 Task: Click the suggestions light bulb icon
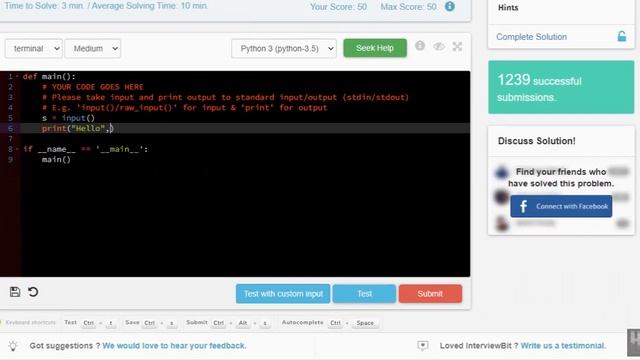pos(13,346)
